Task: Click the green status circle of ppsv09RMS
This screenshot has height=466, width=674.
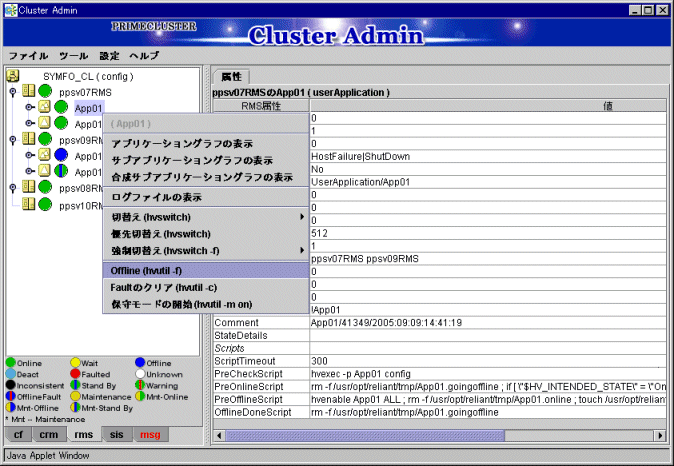Action: click(x=45, y=139)
